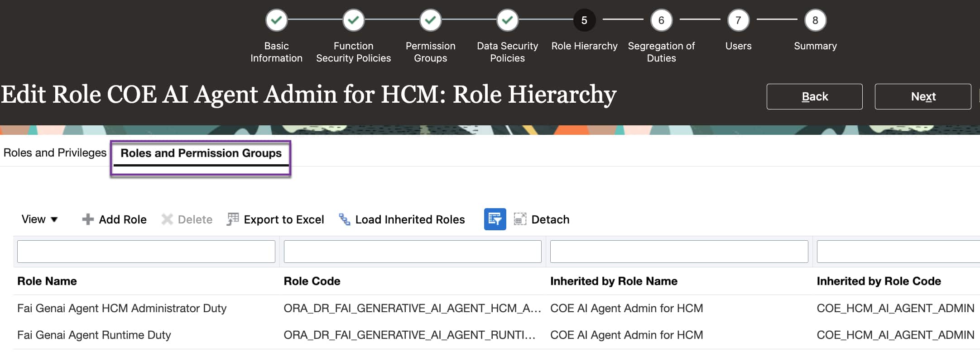Click the Permission Groups step checkmark
This screenshot has width=980, height=352.
click(430, 20)
